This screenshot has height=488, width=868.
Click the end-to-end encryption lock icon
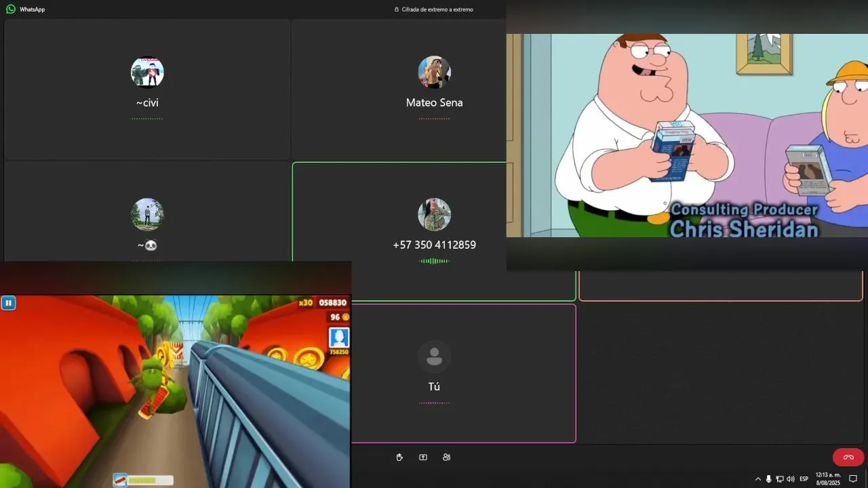pos(397,9)
